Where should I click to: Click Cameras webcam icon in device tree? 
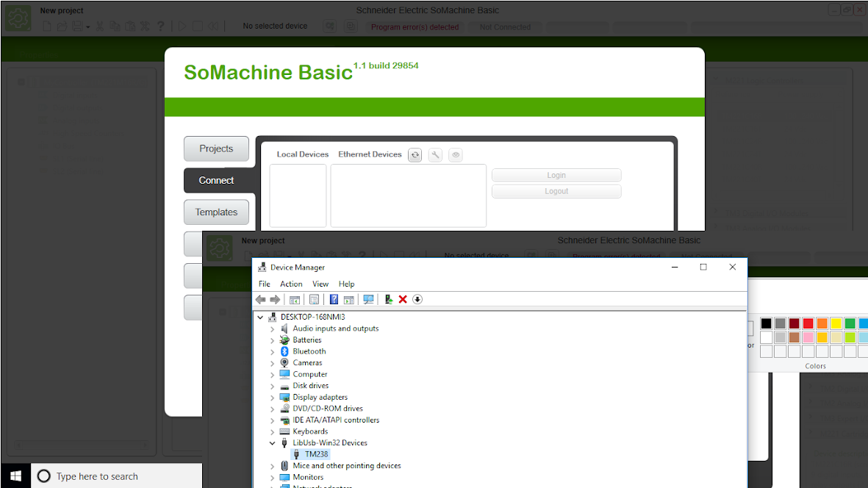284,363
